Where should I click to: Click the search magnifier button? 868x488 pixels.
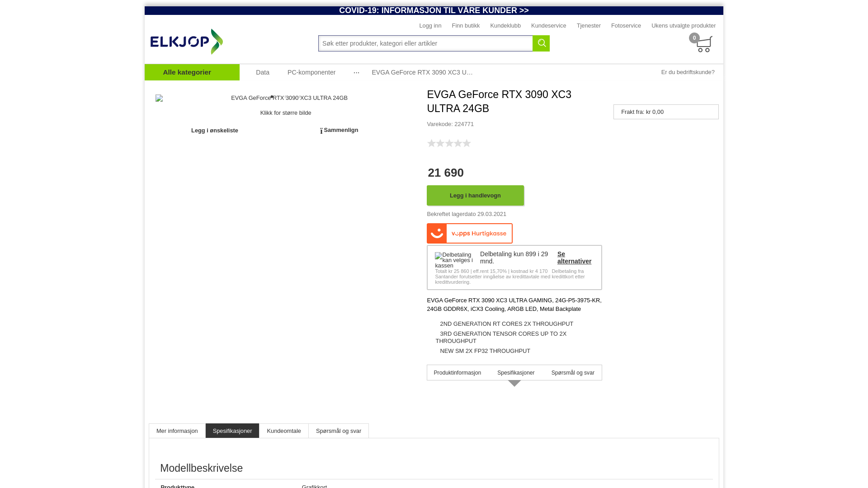click(x=541, y=43)
